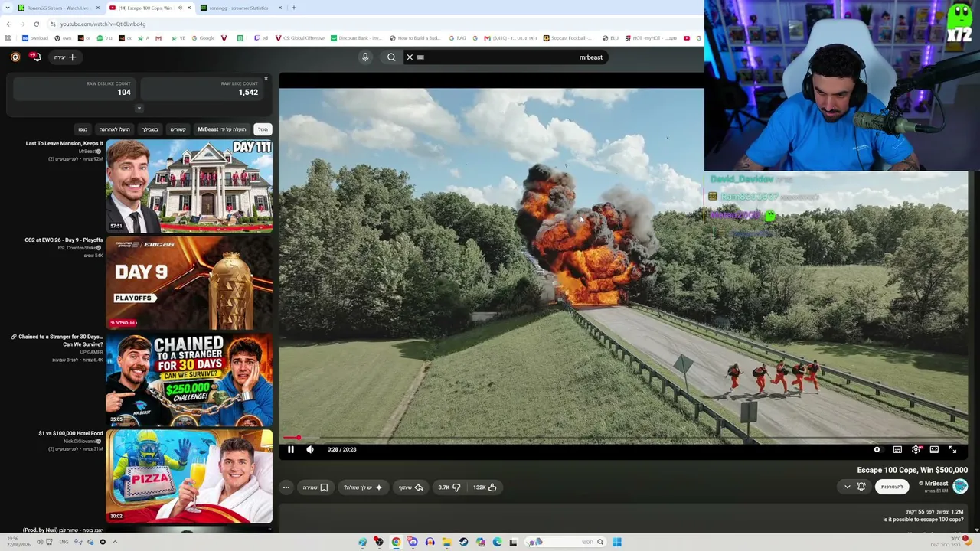
Task: Enter fullscreen video mode
Action: coord(952,449)
